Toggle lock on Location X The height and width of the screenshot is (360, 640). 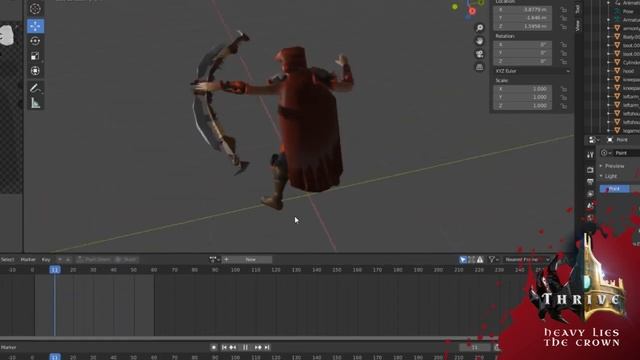pos(564,10)
